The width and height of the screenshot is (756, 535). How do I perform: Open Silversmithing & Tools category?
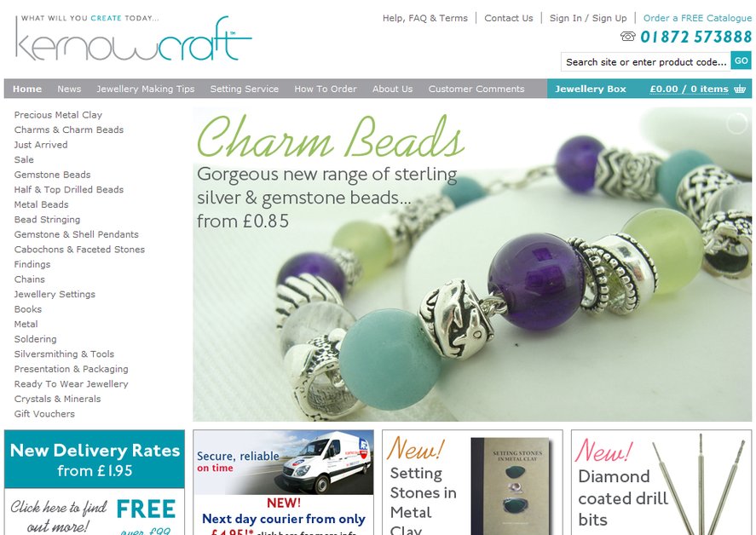pos(64,354)
